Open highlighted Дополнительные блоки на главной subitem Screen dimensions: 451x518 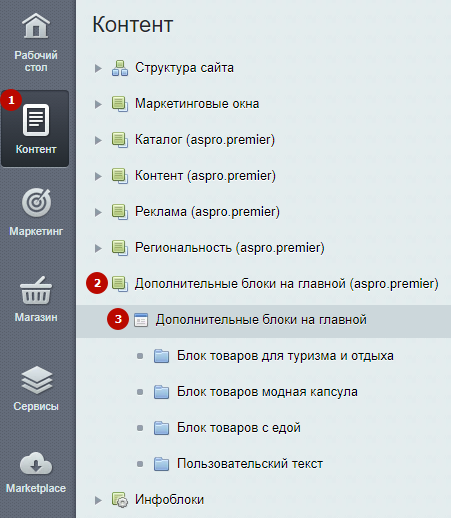pyautogui.click(x=261, y=320)
